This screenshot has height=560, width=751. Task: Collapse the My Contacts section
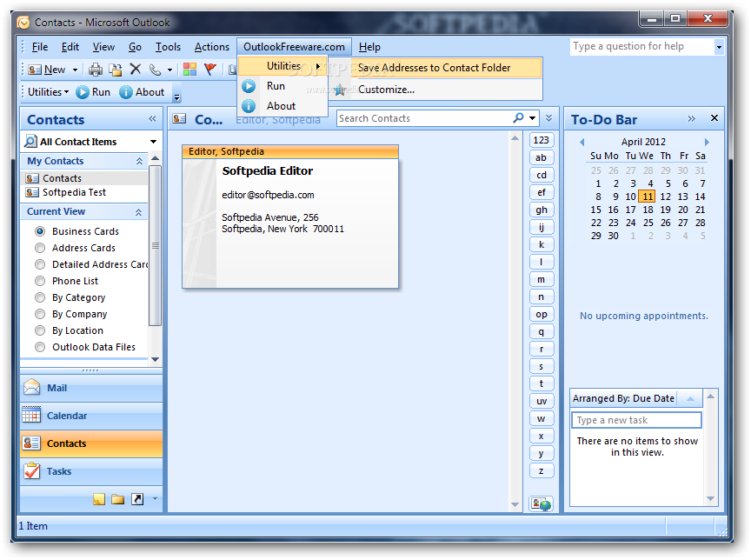point(139,162)
